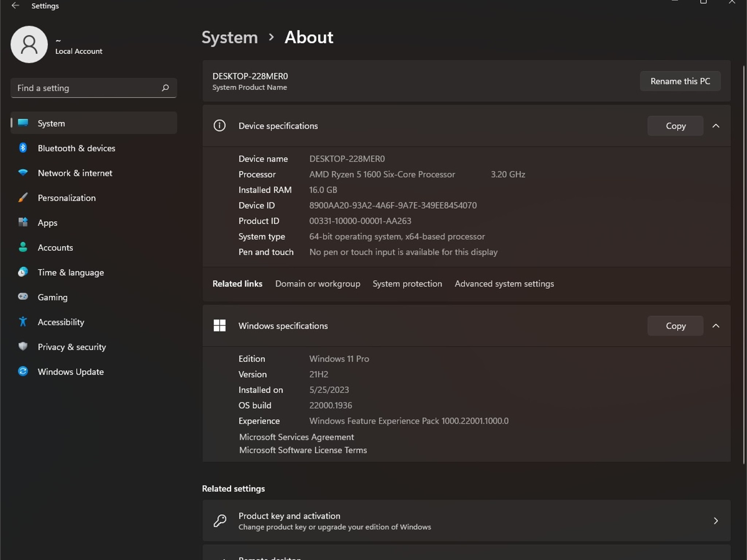Click the Network wifi icon
Image resolution: width=747 pixels, height=560 pixels.
coord(23,172)
